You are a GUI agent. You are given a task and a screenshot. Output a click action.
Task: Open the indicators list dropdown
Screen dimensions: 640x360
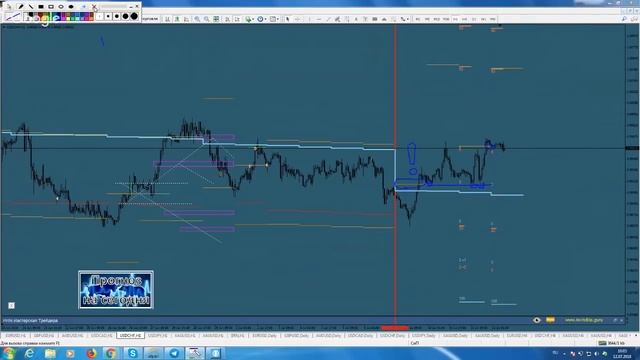click(x=249, y=19)
